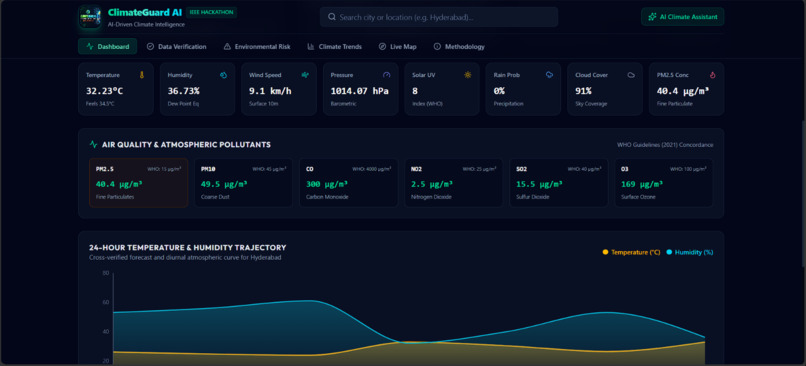Viewport: 806px width, 366px height.
Task: Click the gauge icon on Pressure card
Action: coord(387,75)
